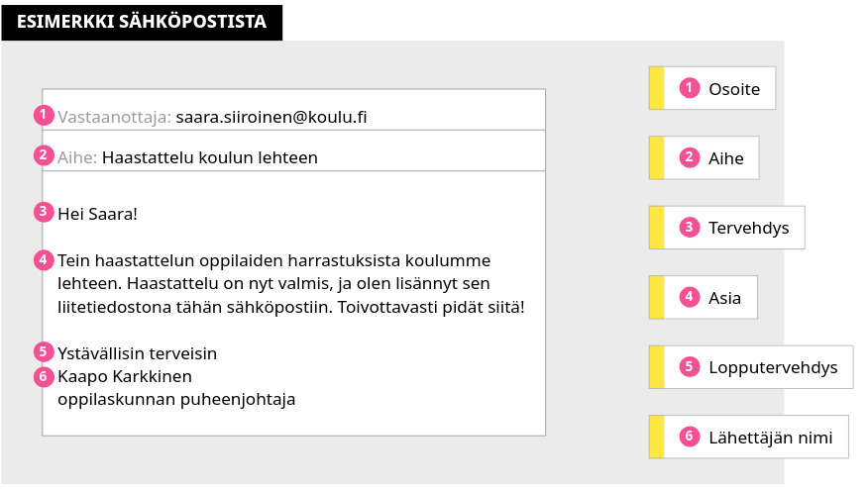Click the recipient address saara.siiroinen@koulu.fi
Image resolution: width=868 pixels, height=489 pixels.
(271, 117)
